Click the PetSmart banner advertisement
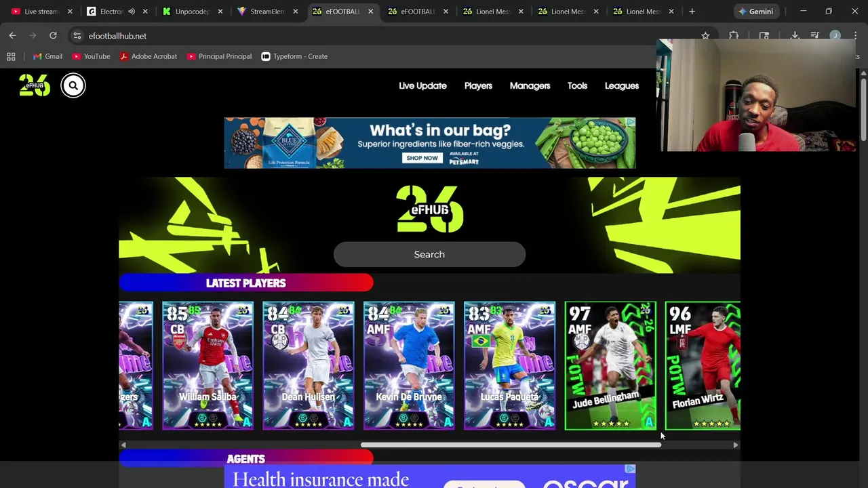This screenshot has width=868, height=488. (x=429, y=143)
